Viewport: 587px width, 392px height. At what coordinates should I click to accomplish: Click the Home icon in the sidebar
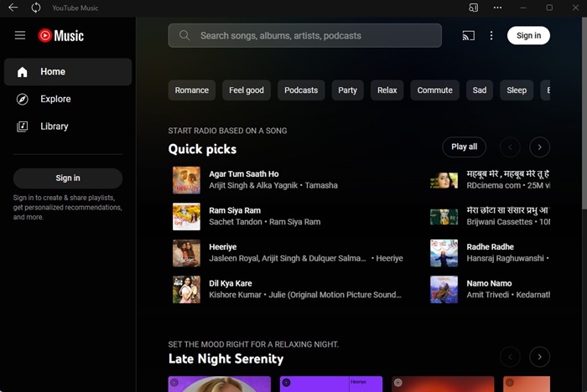pos(23,72)
